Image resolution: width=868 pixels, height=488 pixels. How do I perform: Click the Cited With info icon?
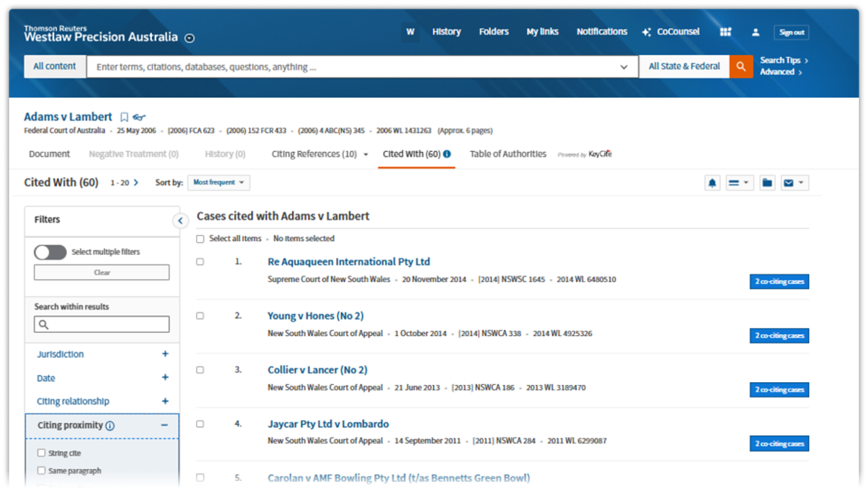point(447,155)
